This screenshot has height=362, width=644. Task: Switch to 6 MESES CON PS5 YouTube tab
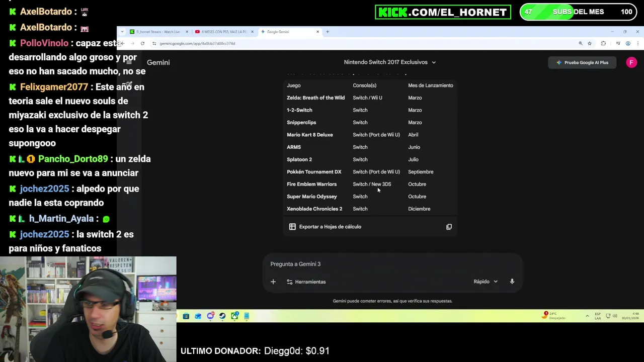[224, 32]
